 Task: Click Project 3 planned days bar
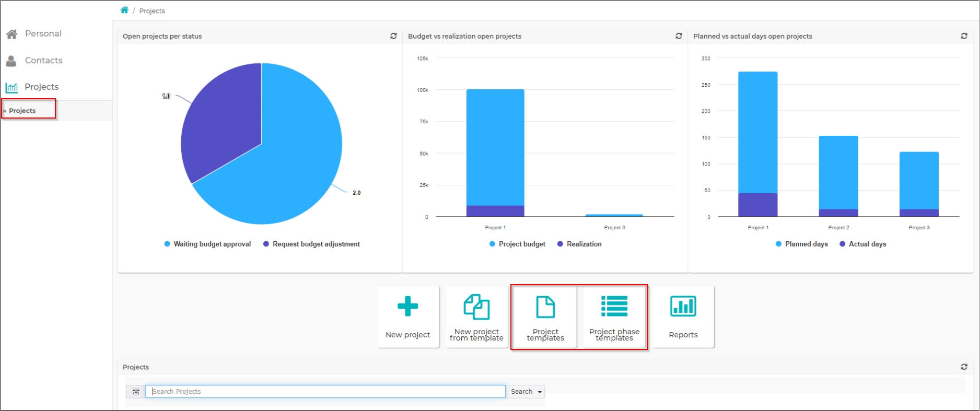tap(919, 180)
